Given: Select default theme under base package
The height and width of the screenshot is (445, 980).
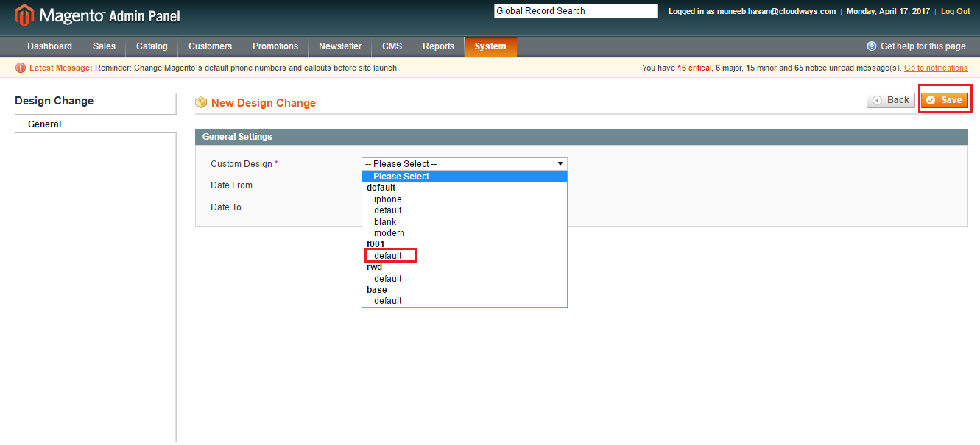Looking at the screenshot, I should tap(387, 301).
